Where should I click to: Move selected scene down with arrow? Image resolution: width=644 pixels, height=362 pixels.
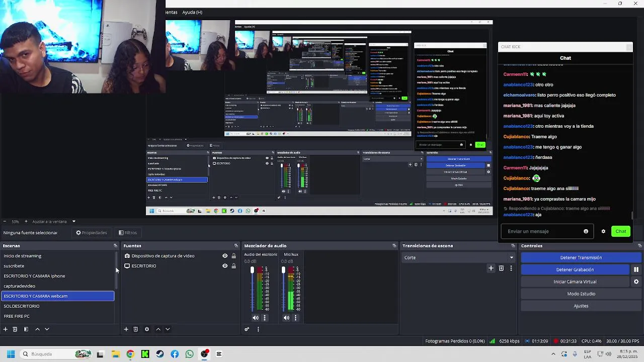tap(47, 329)
